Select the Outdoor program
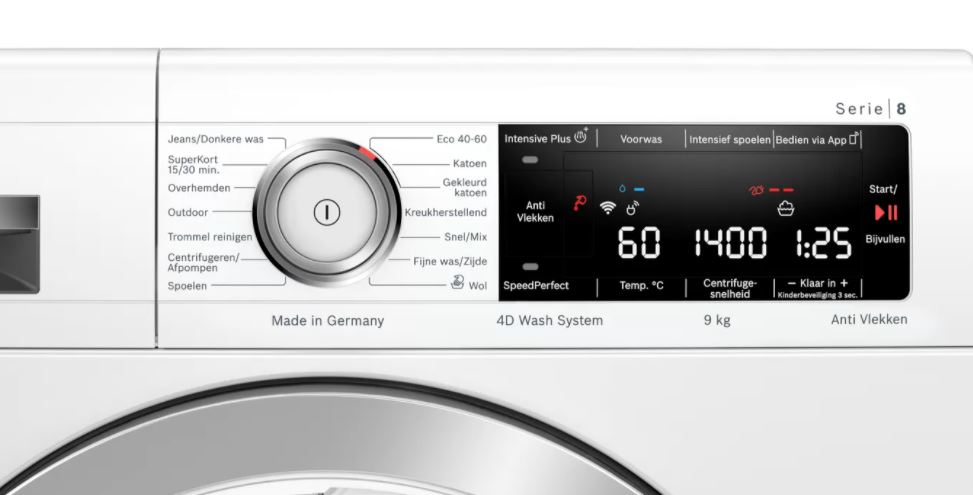The image size is (973, 495). [188, 212]
